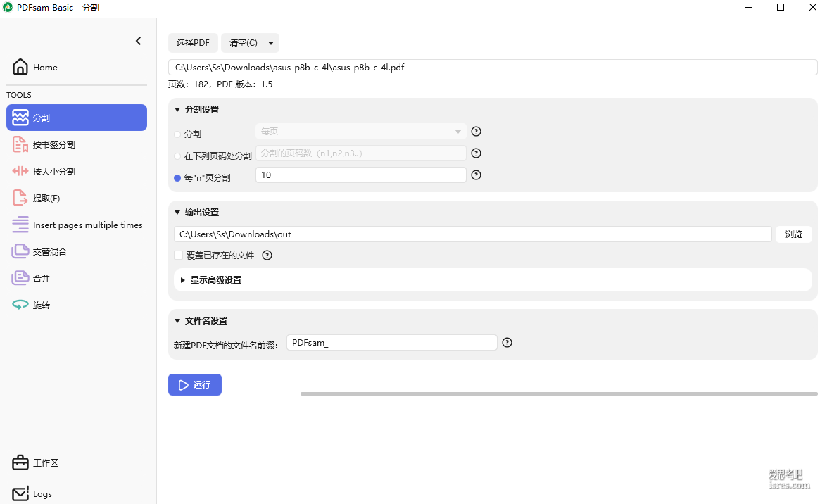827x504 pixels.
Task: Select the 分割 split tool icon
Action: [20, 118]
